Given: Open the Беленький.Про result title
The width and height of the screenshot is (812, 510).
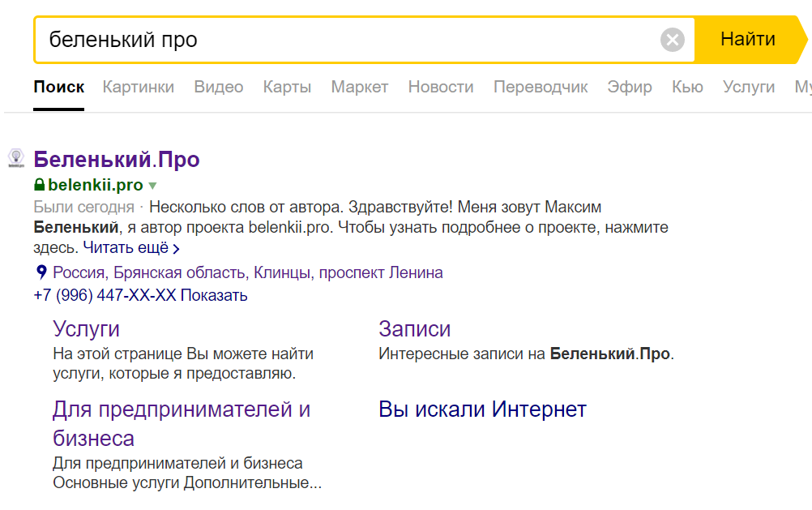Looking at the screenshot, I should 117,160.
